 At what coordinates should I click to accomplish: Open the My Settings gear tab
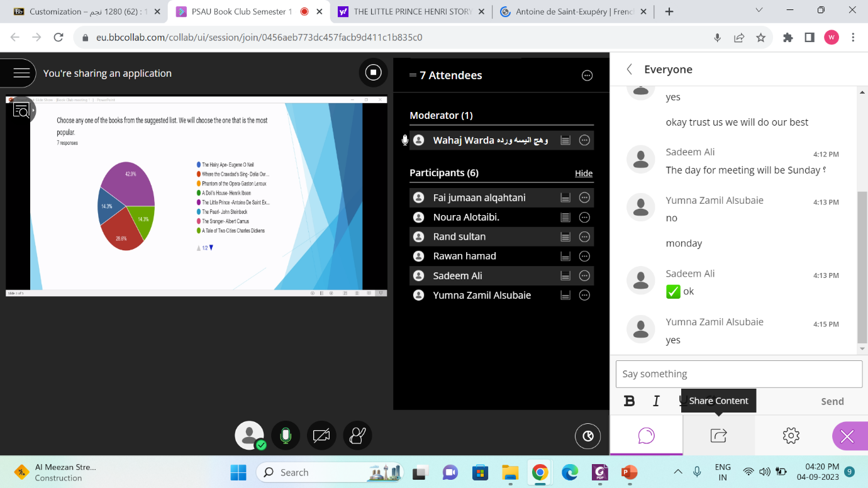point(791,436)
